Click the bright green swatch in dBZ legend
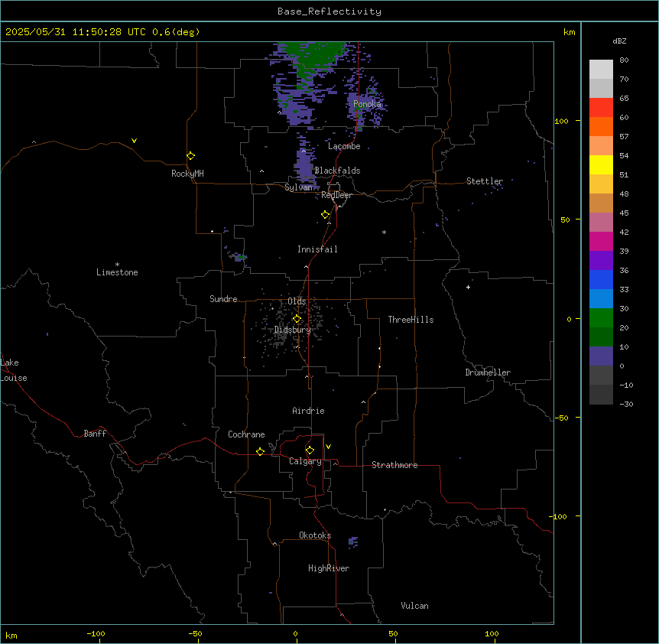 [601, 318]
